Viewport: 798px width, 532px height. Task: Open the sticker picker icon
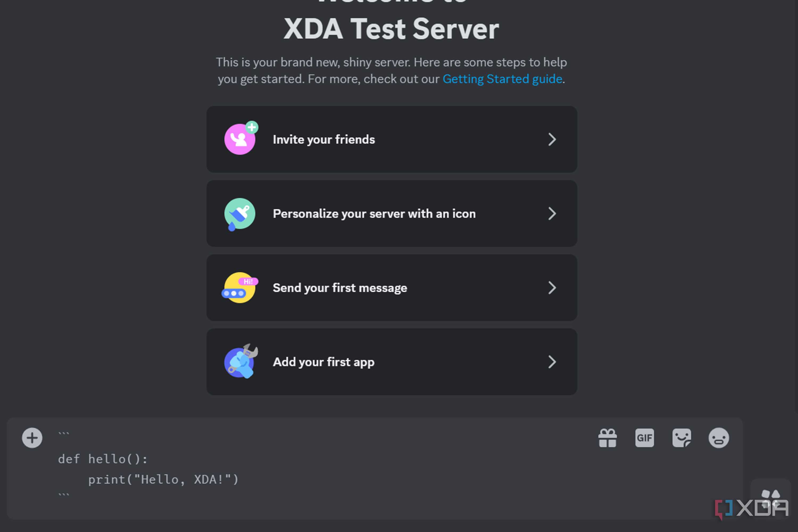681,438
